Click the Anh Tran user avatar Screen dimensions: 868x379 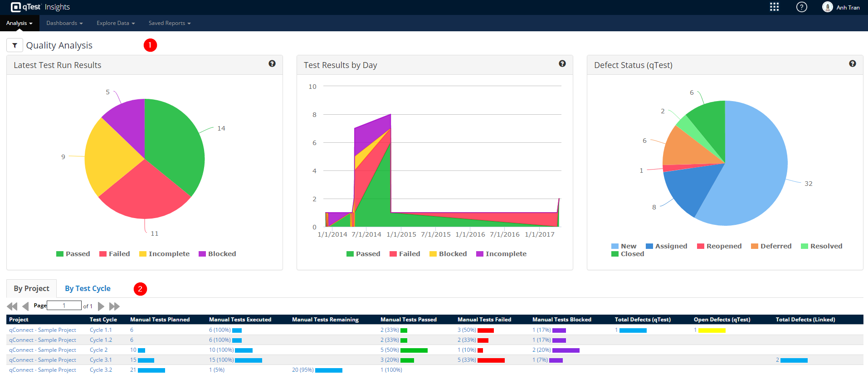coord(828,7)
